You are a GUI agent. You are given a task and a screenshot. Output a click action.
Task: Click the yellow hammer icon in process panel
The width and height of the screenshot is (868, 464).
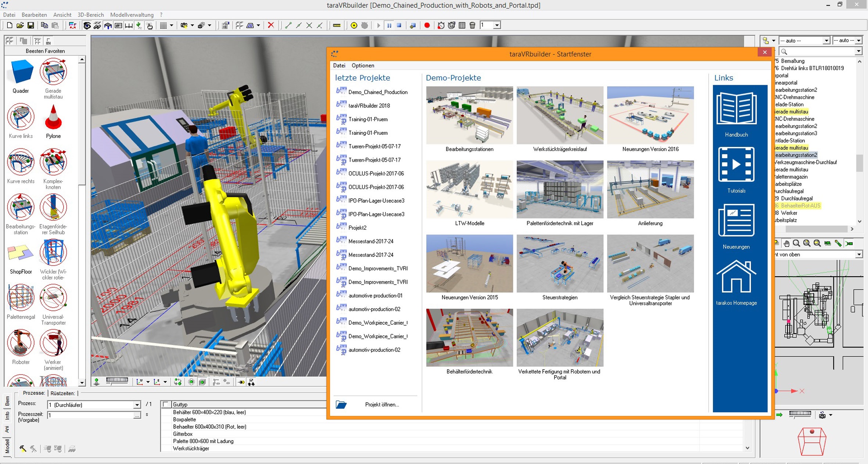click(x=23, y=449)
